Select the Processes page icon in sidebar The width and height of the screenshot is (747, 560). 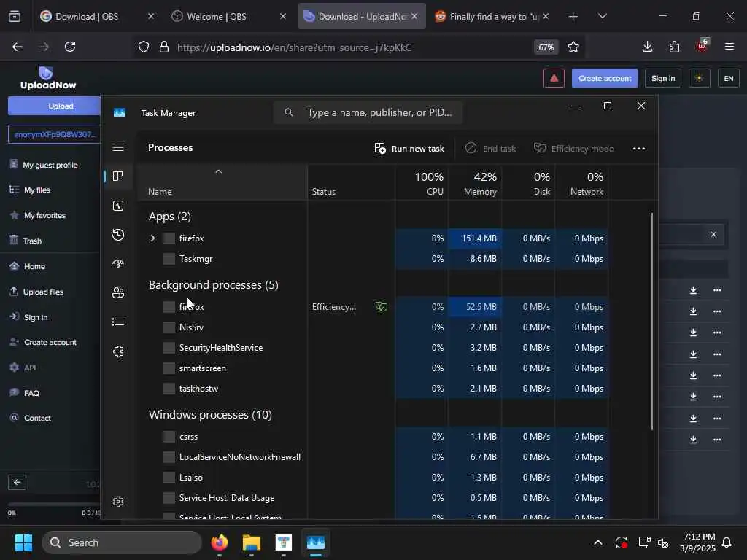(x=118, y=176)
